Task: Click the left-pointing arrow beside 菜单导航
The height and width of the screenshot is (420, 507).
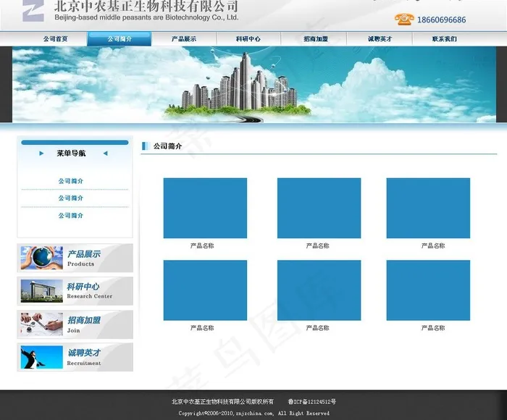Action: 105,154
